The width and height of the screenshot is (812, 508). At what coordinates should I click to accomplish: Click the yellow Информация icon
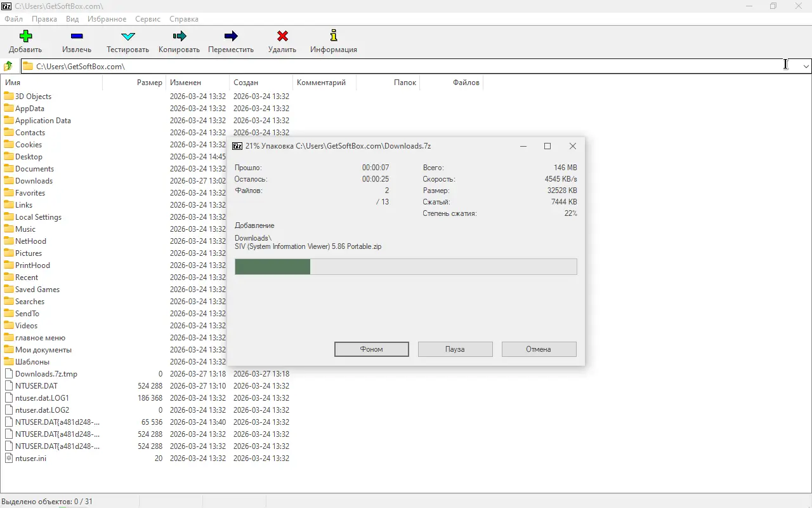[x=334, y=36]
